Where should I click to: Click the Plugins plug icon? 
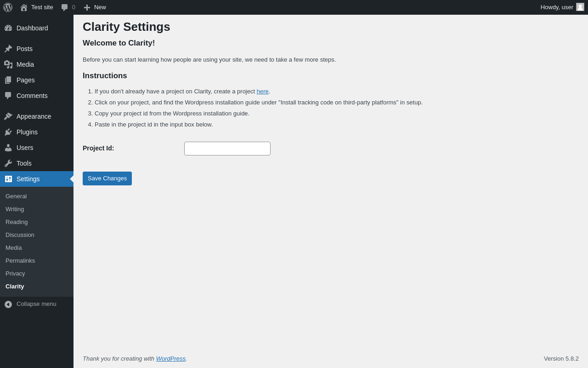click(8, 132)
